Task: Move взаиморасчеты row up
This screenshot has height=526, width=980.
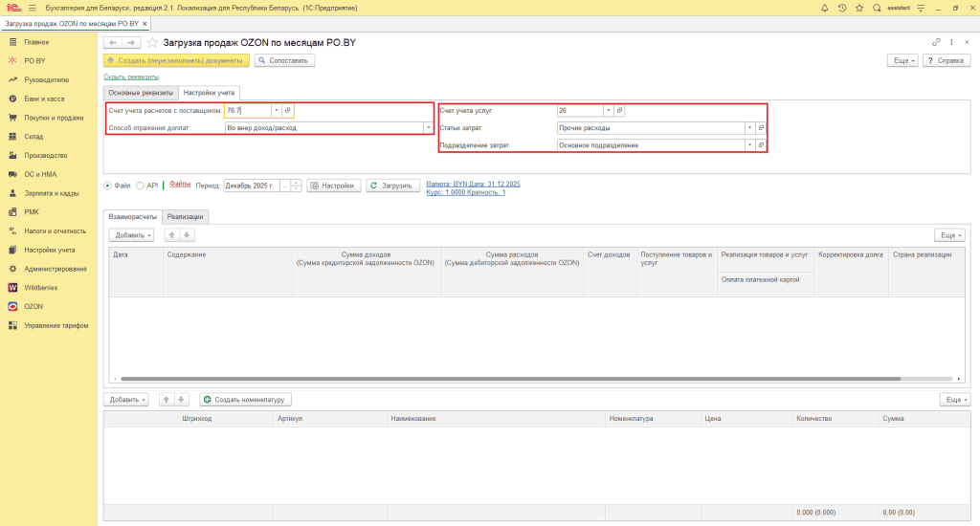Action: pos(172,235)
